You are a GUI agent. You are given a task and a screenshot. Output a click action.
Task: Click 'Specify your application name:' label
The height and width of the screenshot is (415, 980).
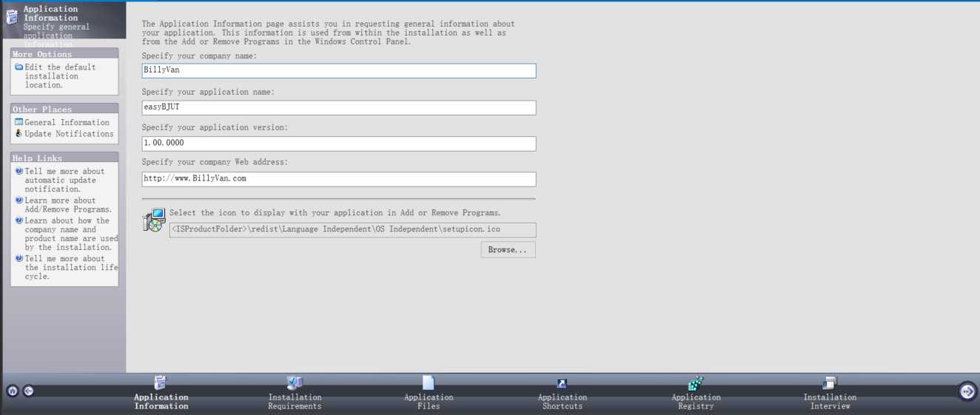point(208,92)
